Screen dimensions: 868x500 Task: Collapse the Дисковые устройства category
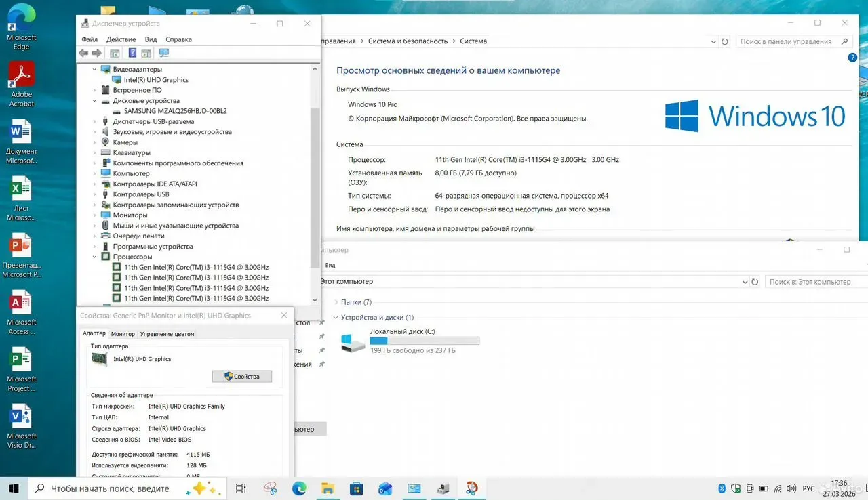tap(94, 100)
